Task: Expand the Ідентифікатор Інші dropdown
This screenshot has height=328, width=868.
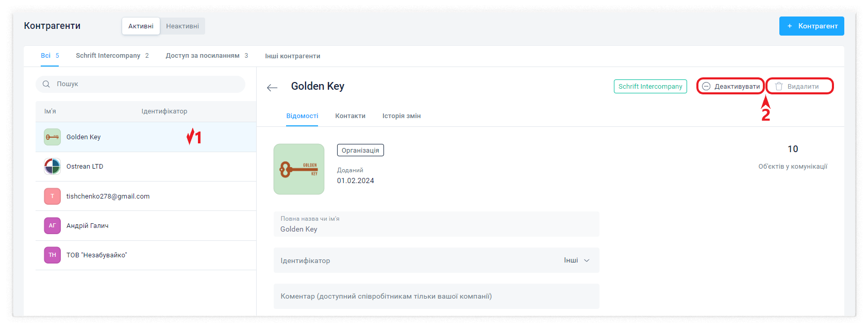Action: tap(577, 260)
